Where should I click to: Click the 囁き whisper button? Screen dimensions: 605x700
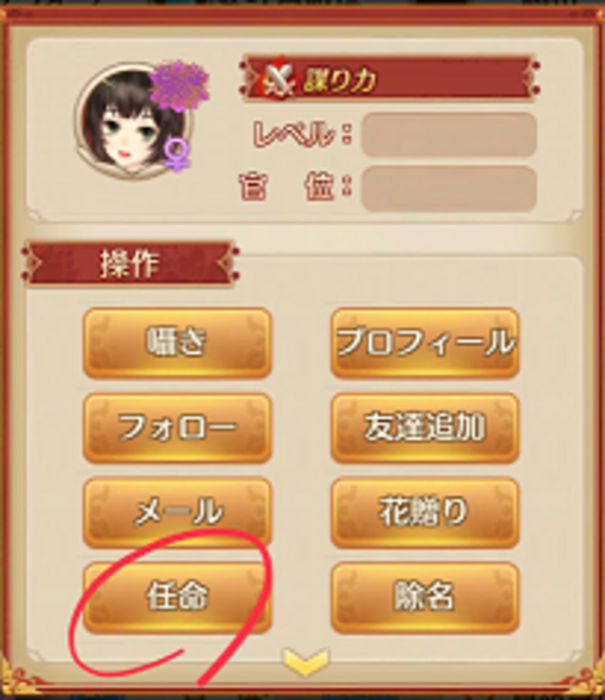177,343
